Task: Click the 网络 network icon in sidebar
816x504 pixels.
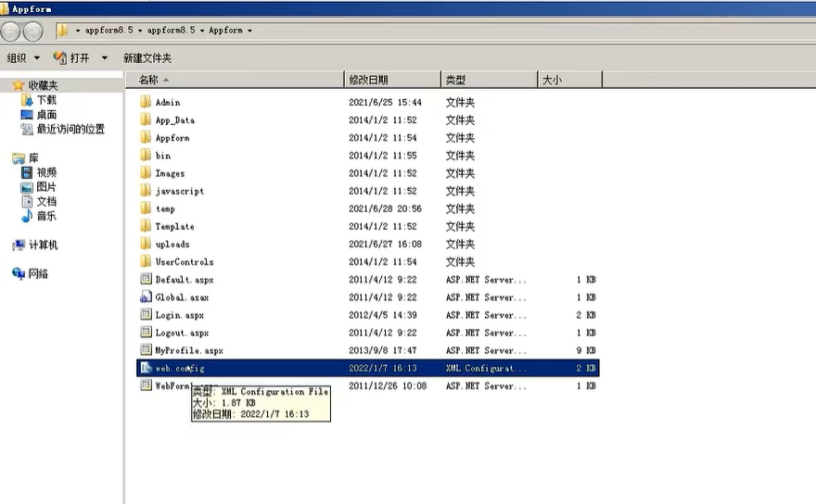Action: pyautogui.click(x=19, y=274)
